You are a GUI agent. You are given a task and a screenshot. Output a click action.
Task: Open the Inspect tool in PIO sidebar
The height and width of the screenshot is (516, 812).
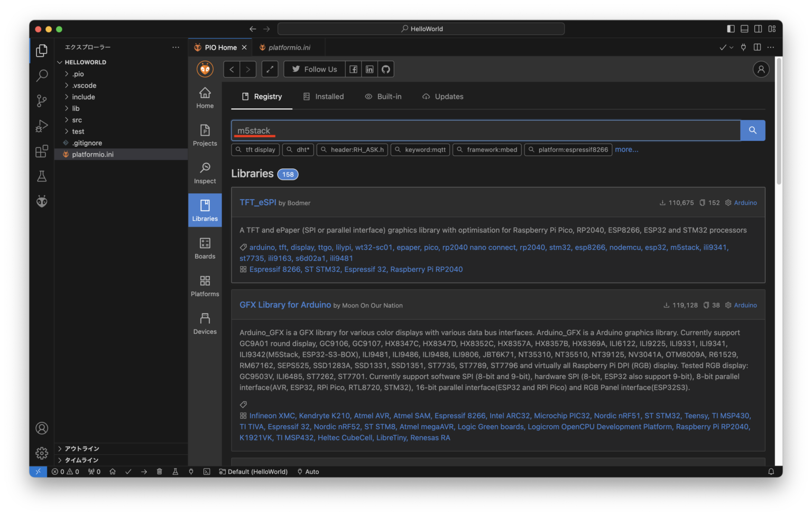[x=205, y=173]
